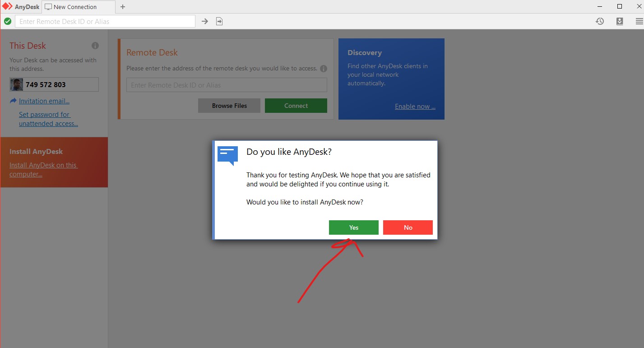Click info icon next to remote desk prompt
The height and width of the screenshot is (348, 644).
coord(323,69)
